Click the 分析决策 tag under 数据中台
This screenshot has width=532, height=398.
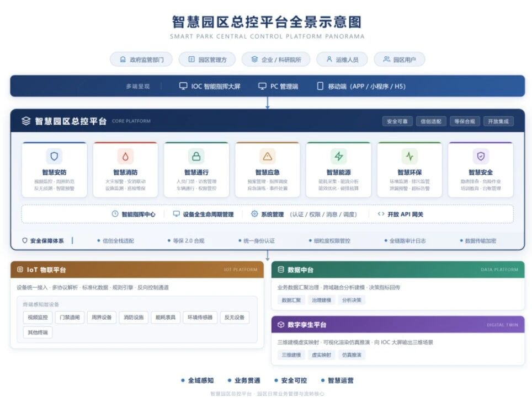click(352, 300)
